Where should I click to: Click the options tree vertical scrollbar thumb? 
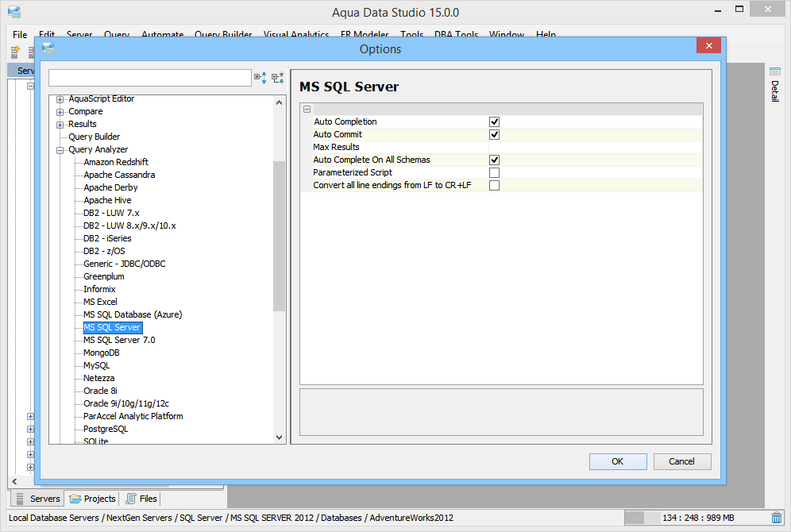(x=279, y=236)
